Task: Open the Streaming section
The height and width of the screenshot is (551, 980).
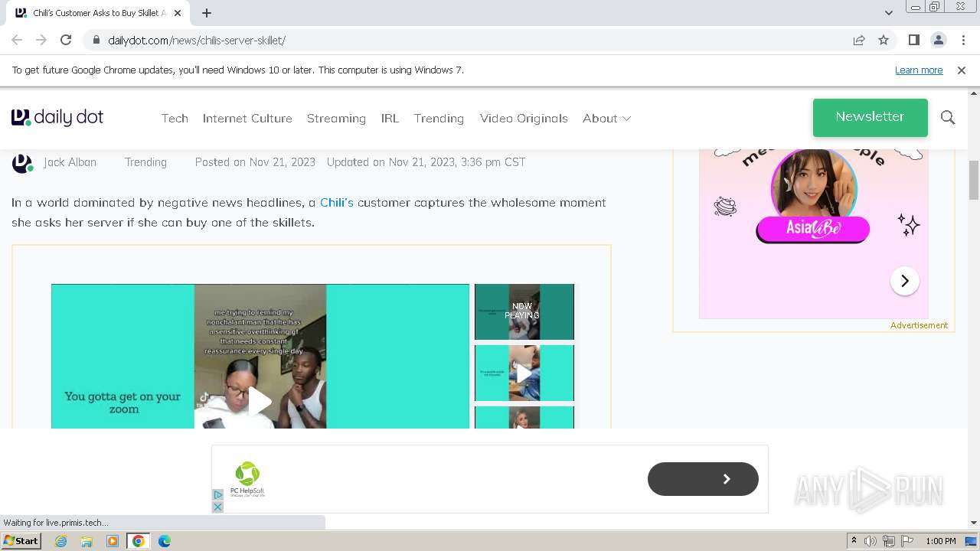Action: coord(336,118)
